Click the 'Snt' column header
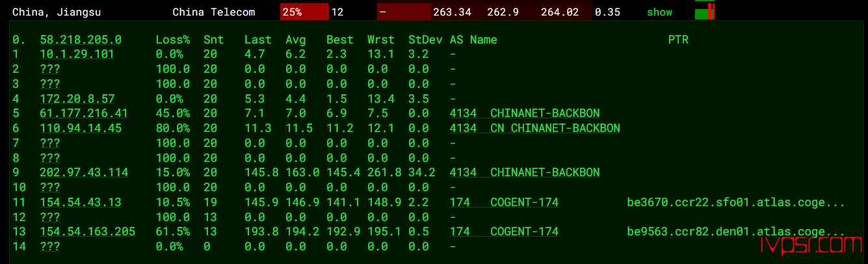Image resolution: width=868 pixels, height=264 pixels. (213, 40)
